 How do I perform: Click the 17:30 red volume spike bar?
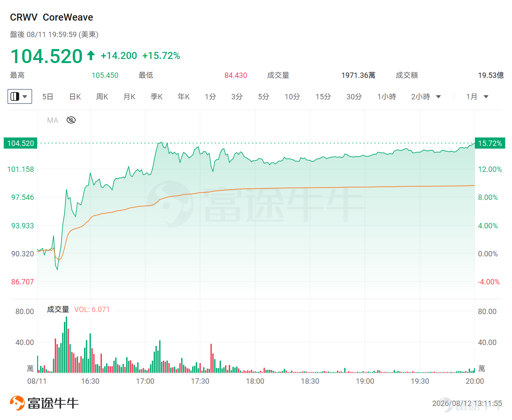click(211, 358)
